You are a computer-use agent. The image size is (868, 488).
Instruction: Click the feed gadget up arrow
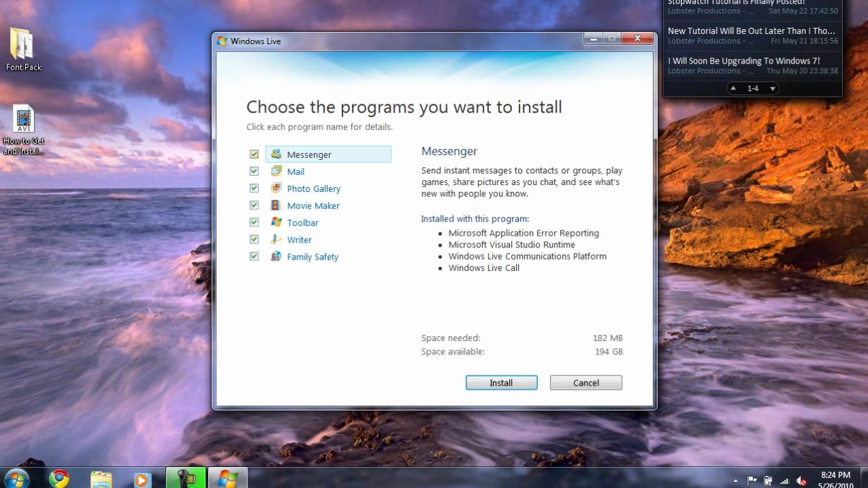point(733,88)
